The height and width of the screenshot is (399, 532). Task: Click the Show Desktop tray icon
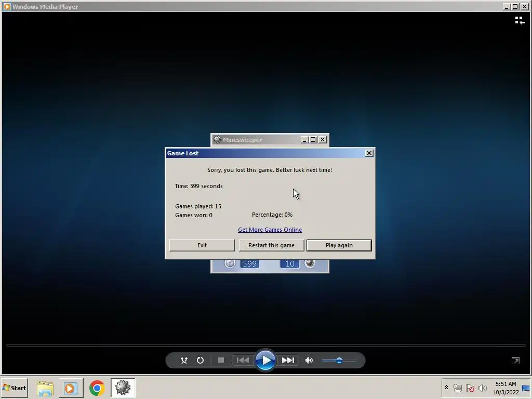coord(526,388)
